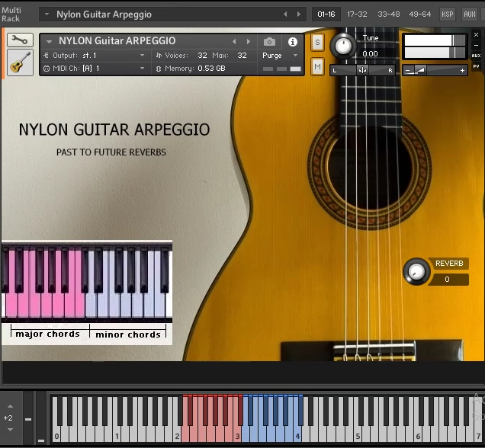Viewport: 485px width, 448px height.
Task: Solo the instrument with S button
Action: (317, 43)
